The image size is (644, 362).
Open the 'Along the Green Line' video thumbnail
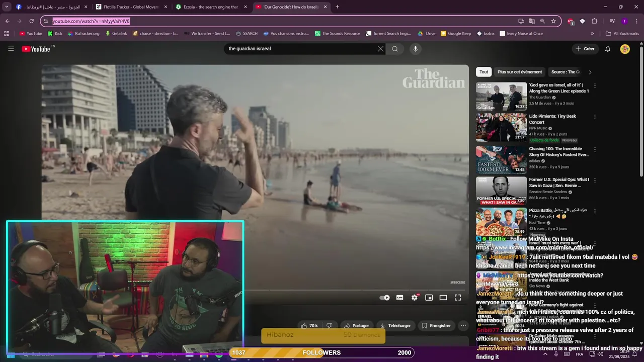[501, 97]
